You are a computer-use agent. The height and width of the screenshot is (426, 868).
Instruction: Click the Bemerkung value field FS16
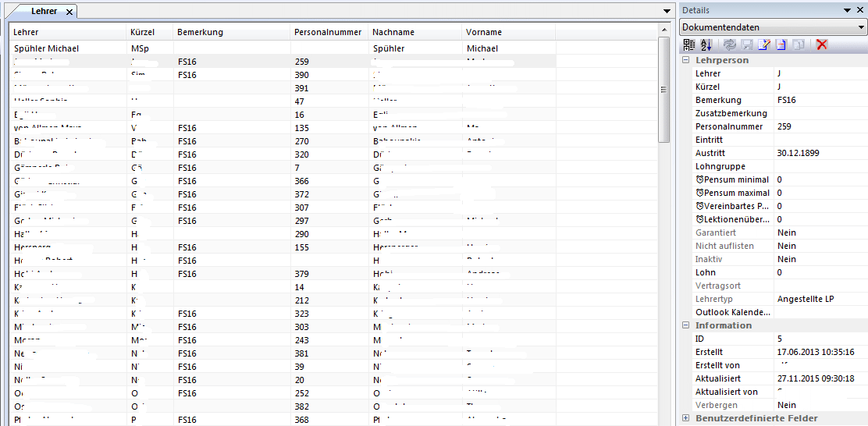click(x=820, y=100)
